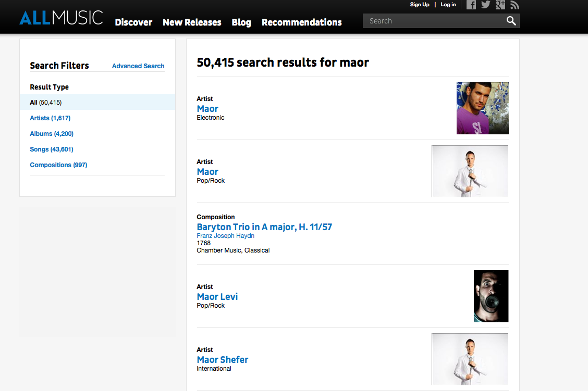Image resolution: width=588 pixels, height=391 pixels.
Task: Click the AllMusic logo
Action: point(61,18)
